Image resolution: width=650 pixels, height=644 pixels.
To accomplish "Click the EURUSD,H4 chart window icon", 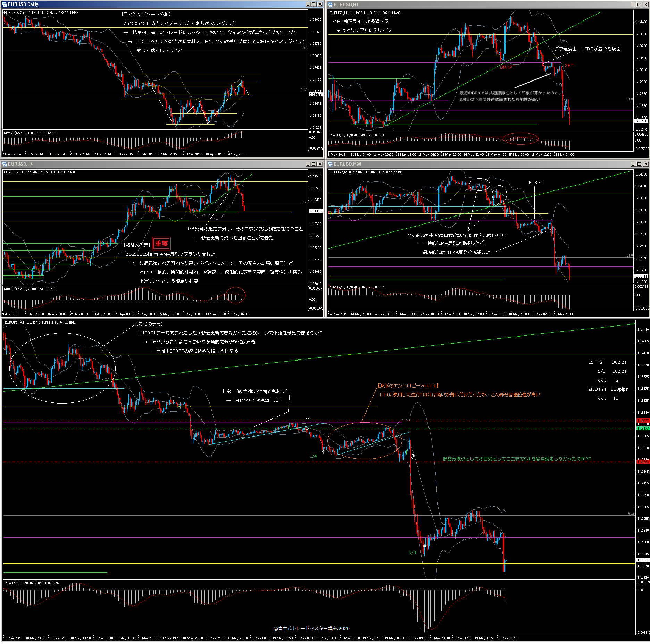I will (x=5, y=164).
